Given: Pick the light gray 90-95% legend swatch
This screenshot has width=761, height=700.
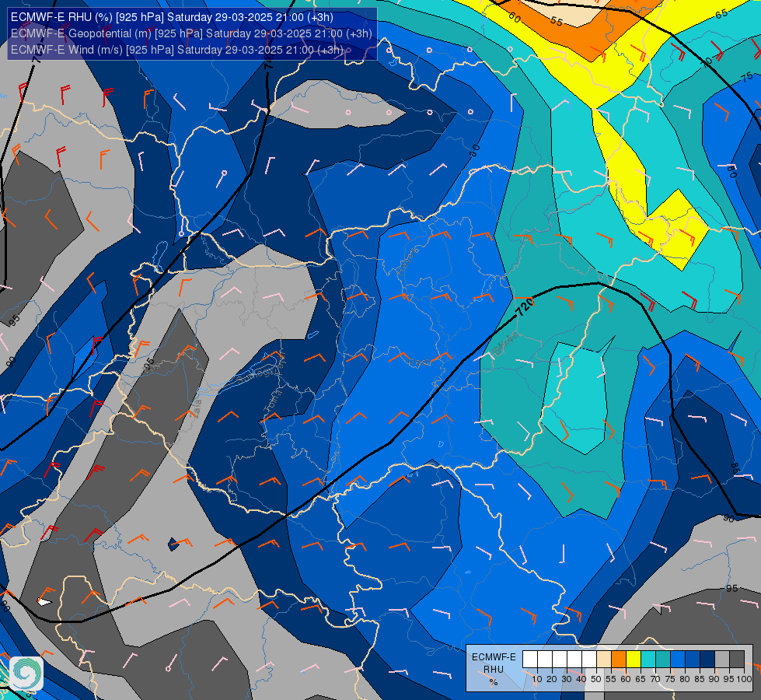Looking at the screenshot, I should (722, 660).
